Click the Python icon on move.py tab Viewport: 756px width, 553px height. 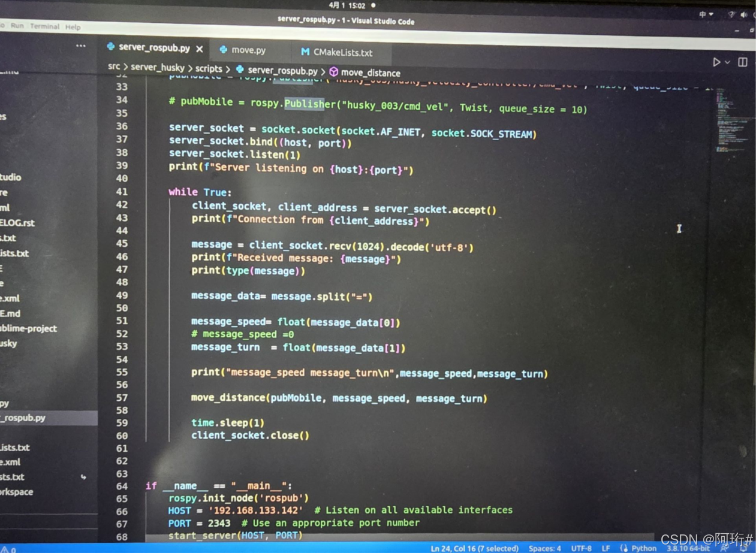pyautogui.click(x=223, y=50)
